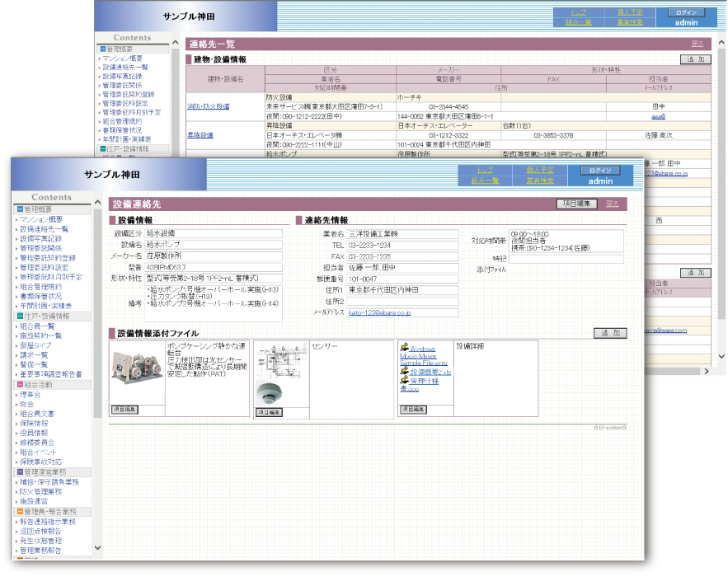Open the water pump photo thumbnail

pos(137,368)
